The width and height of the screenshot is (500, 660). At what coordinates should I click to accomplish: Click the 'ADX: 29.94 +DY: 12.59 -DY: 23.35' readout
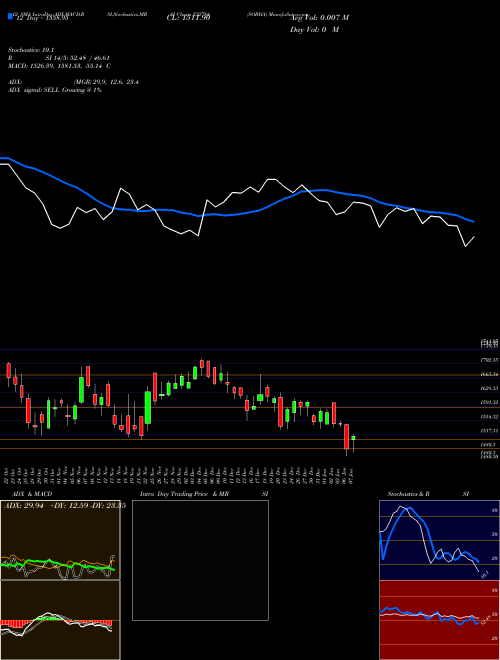[x=65, y=506]
